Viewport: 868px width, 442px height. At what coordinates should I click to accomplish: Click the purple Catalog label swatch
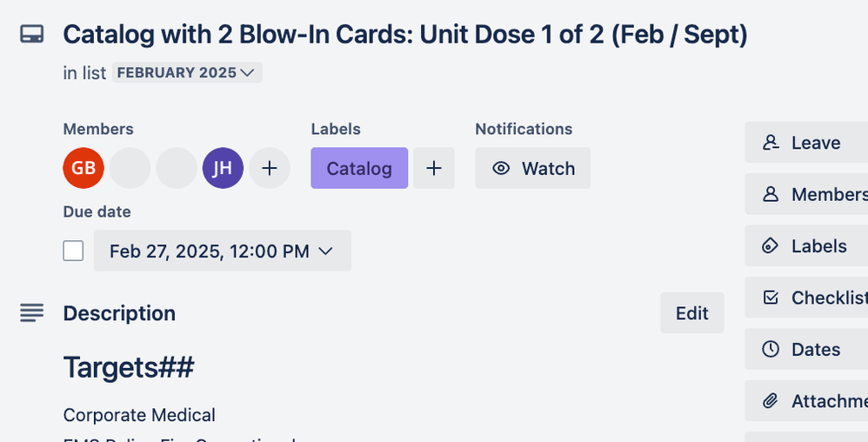pyautogui.click(x=359, y=168)
